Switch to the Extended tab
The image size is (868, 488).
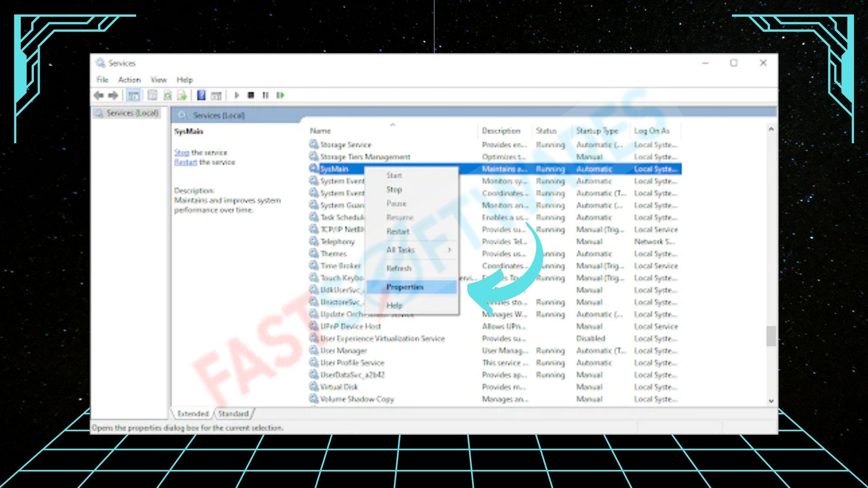click(x=193, y=413)
